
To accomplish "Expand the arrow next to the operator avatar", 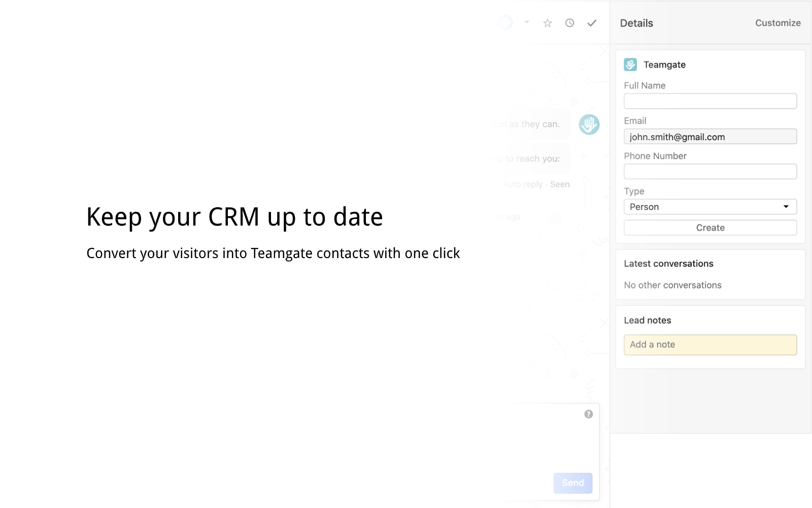I will [x=526, y=22].
